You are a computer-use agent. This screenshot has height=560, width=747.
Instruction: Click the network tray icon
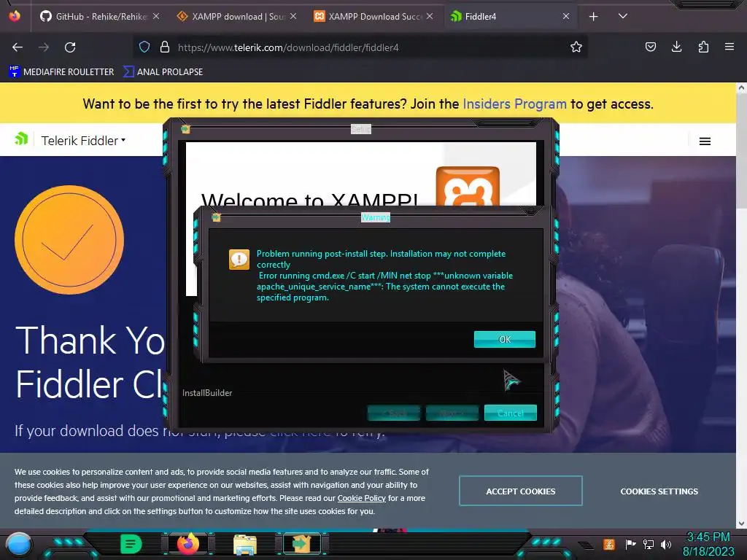(649, 544)
